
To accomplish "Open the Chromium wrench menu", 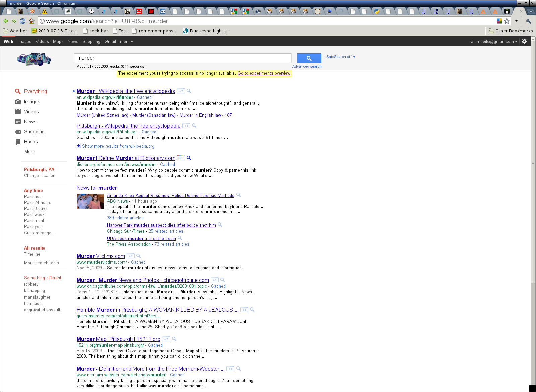I will [x=528, y=21].
